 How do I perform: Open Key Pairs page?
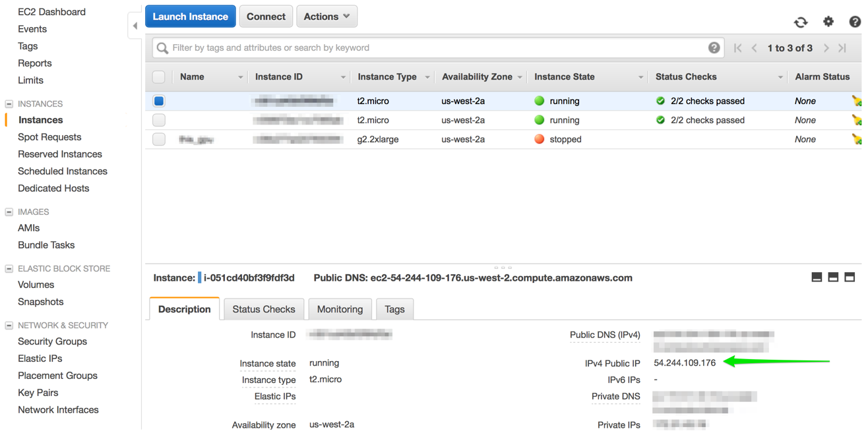[38, 393]
